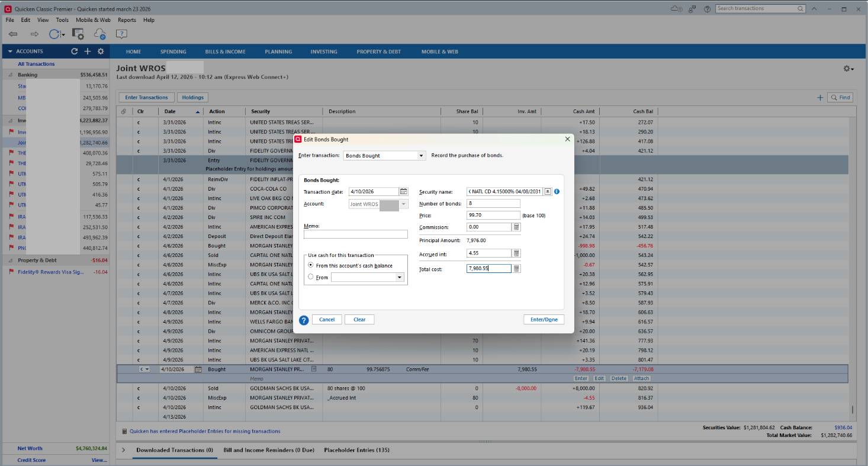
Task: Collapse the Banking account group
Action: [x=10, y=75]
